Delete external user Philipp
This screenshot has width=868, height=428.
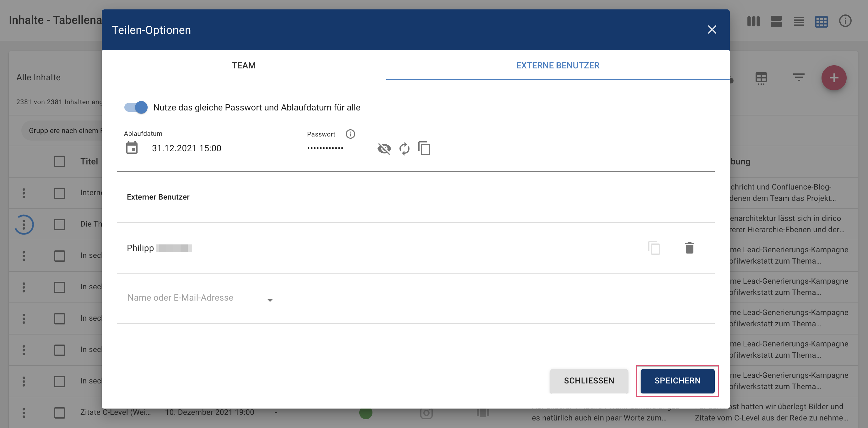[x=689, y=248]
